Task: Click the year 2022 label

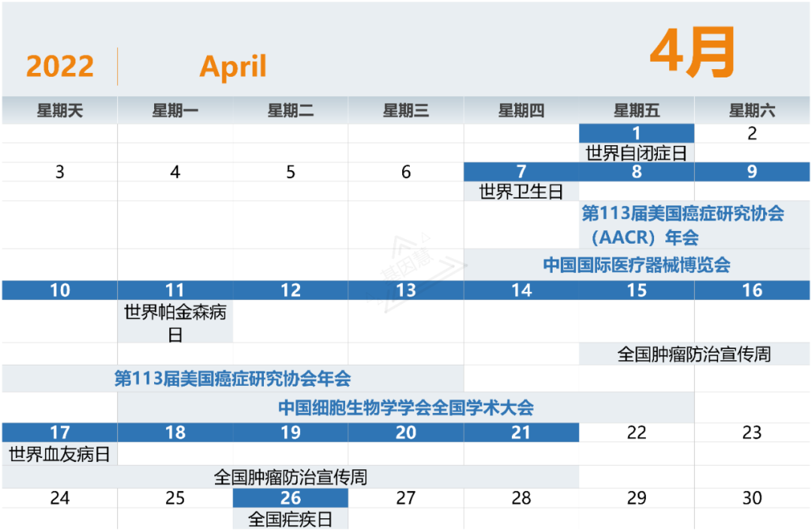Action: [59, 66]
